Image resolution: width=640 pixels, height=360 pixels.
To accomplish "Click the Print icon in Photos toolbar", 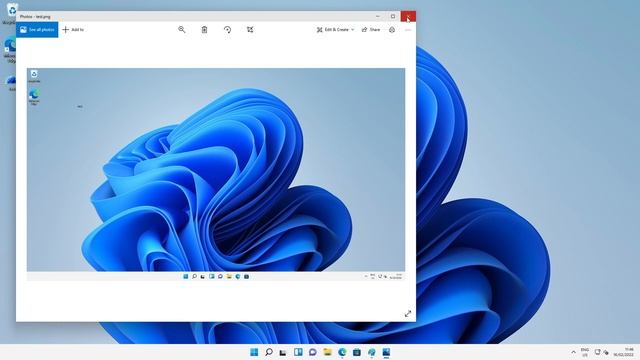I will (392, 29).
